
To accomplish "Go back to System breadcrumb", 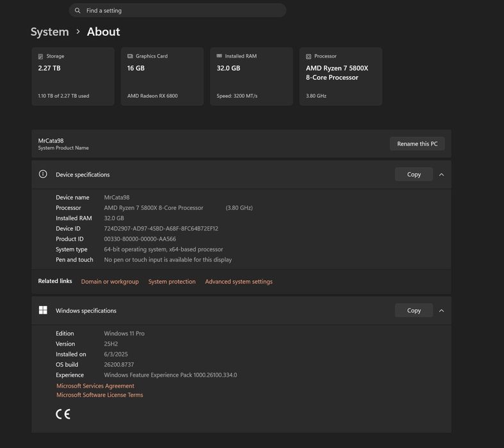I will (x=49, y=32).
